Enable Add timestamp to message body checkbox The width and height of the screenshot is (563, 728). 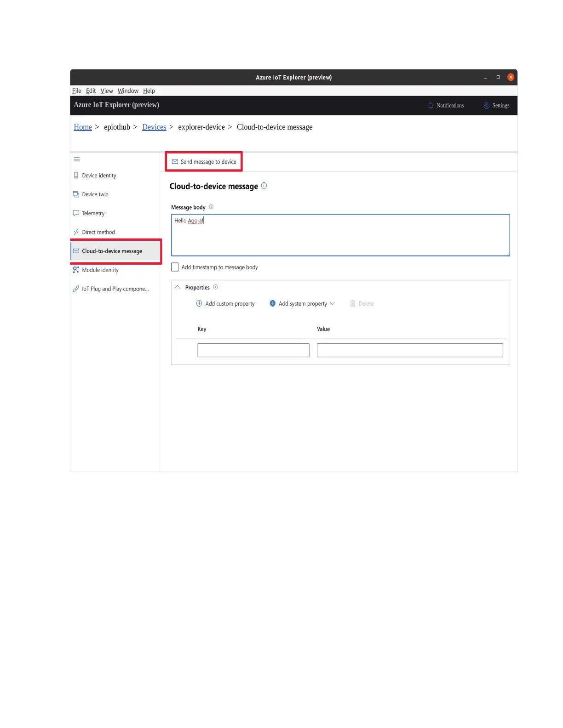click(175, 267)
